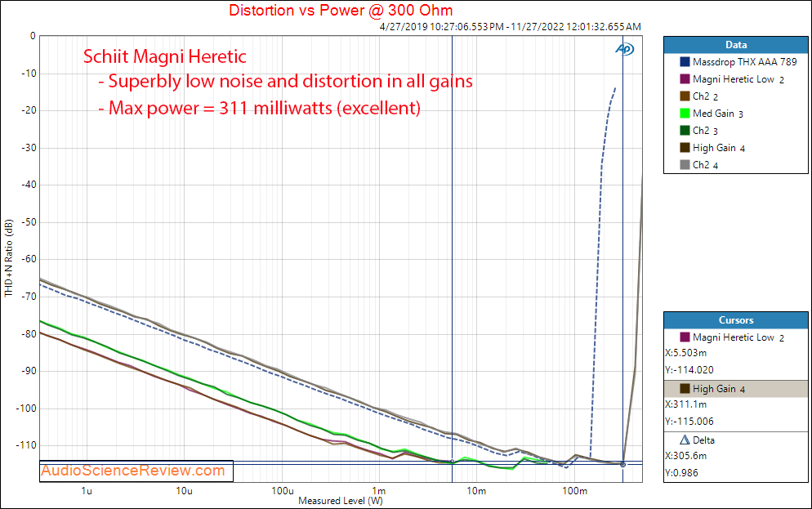This screenshot has height=509, width=812.
Task: Click the Y:-115.006 cursor value
Action: coord(689,421)
